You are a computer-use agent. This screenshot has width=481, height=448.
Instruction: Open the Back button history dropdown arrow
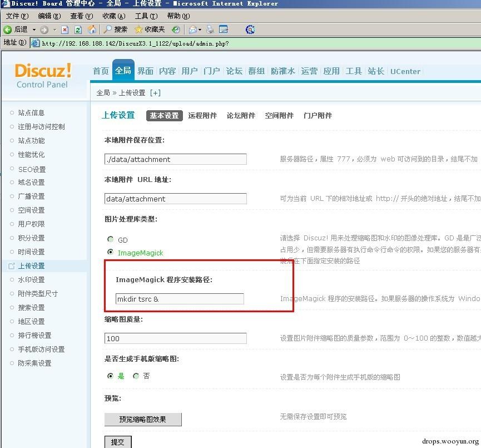(34, 29)
